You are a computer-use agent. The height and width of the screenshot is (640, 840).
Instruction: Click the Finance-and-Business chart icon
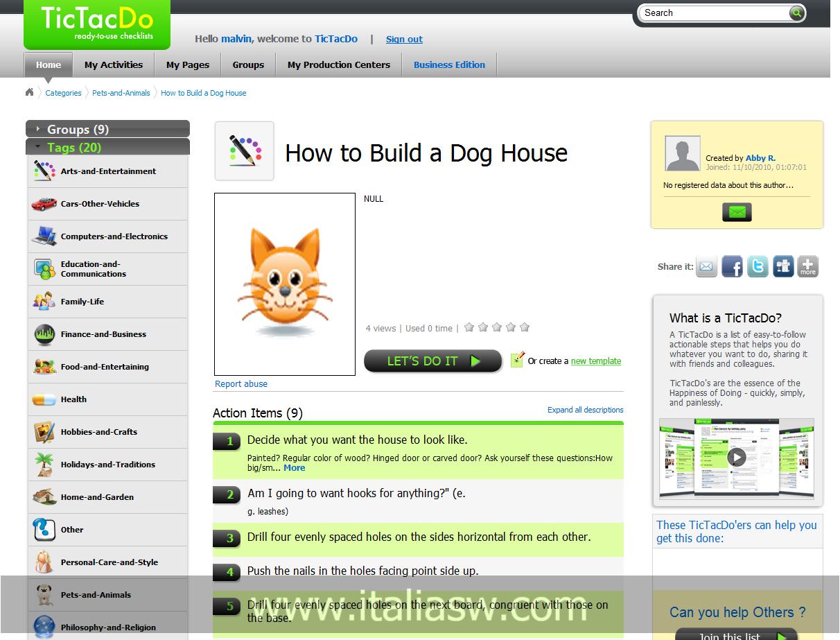pyautogui.click(x=44, y=334)
